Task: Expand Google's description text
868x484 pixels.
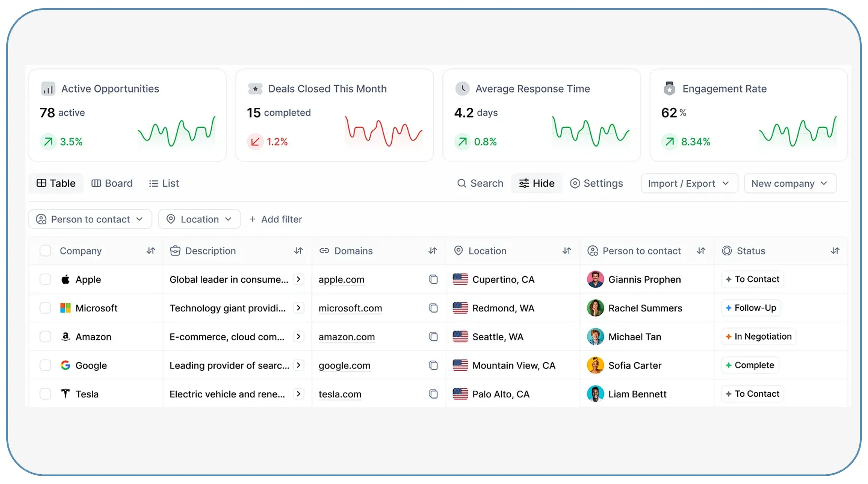Action: [299, 365]
